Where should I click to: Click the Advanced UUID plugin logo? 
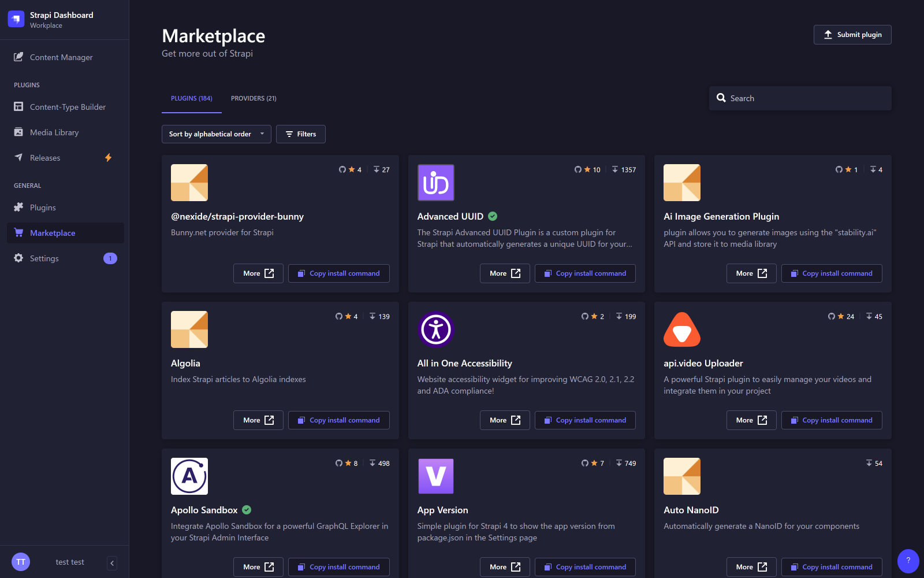tap(436, 183)
